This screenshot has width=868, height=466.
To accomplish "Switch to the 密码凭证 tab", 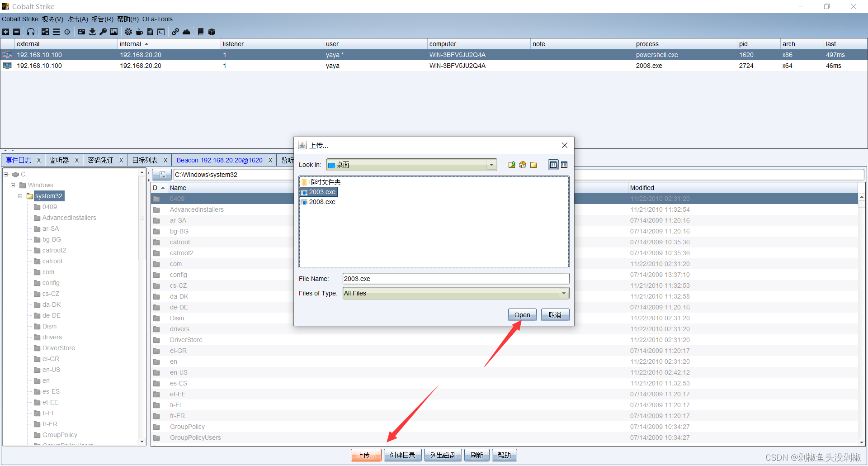I will point(100,160).
